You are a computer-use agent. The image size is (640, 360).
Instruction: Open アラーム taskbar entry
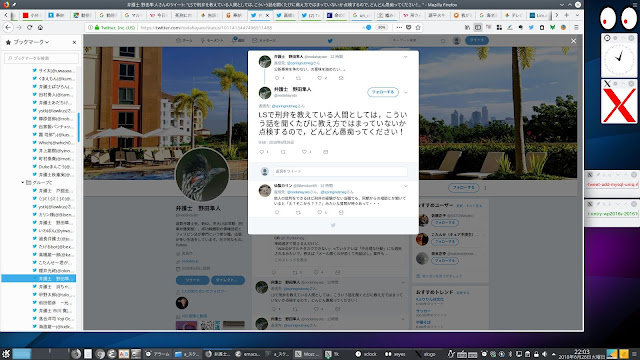click(x=158, y=354)
